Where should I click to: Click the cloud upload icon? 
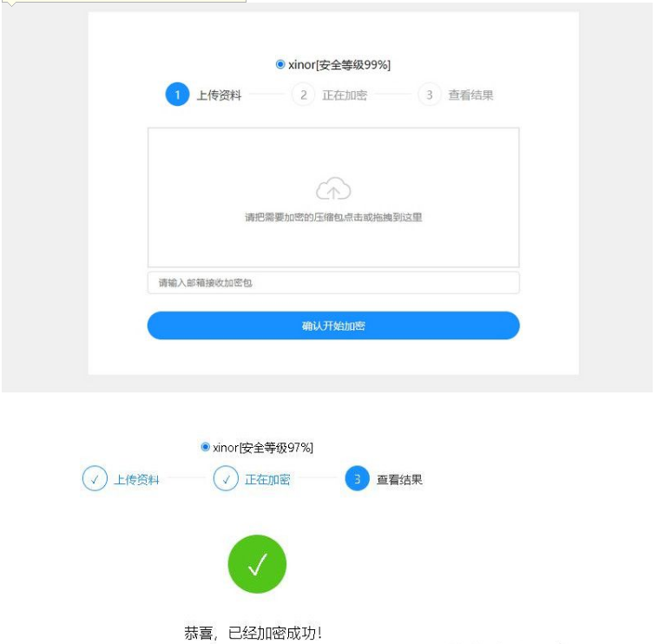[x=333, y=189]
